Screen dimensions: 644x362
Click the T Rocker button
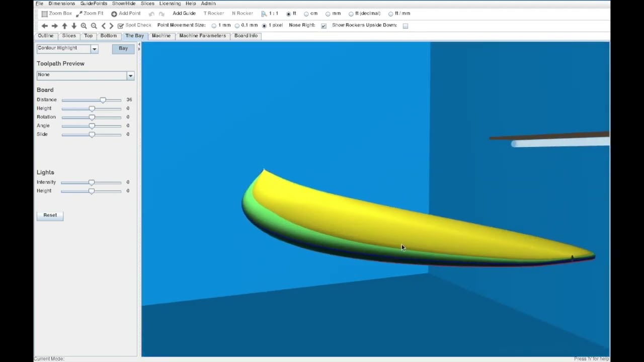coord(213,14)
